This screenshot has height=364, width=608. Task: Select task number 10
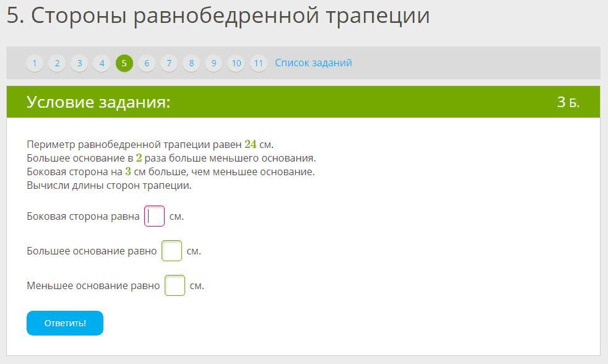[236, 63]
